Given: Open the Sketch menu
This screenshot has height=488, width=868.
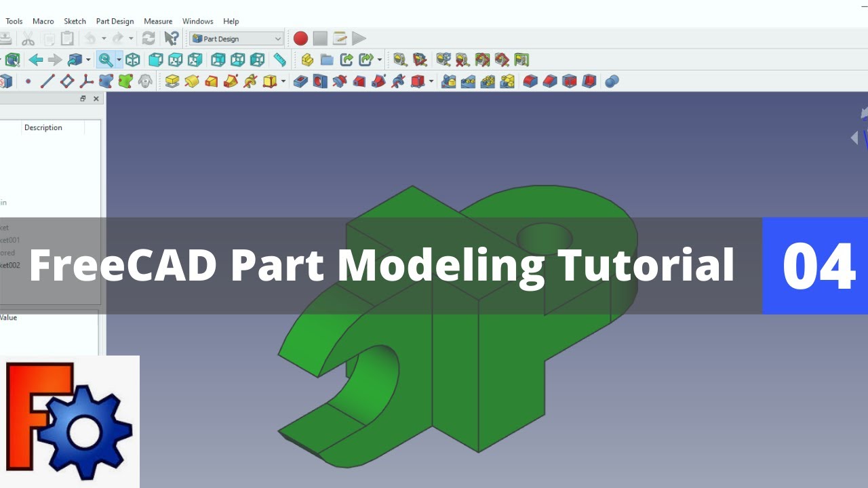Looking at the screenshot, I should [x=75, y=21].
